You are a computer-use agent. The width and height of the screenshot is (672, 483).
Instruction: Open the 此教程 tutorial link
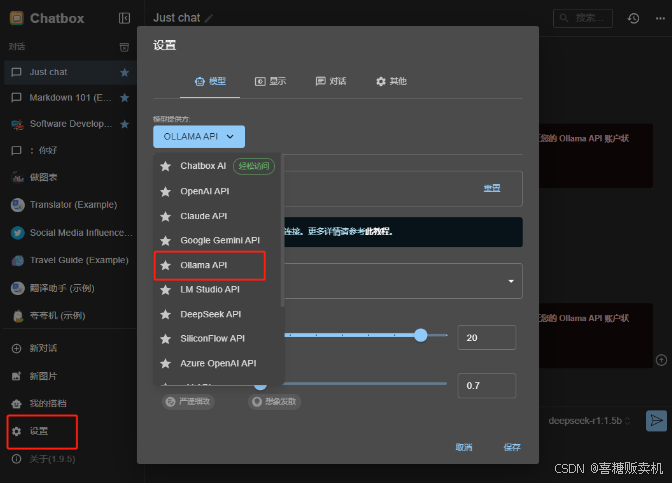[378, 232]
